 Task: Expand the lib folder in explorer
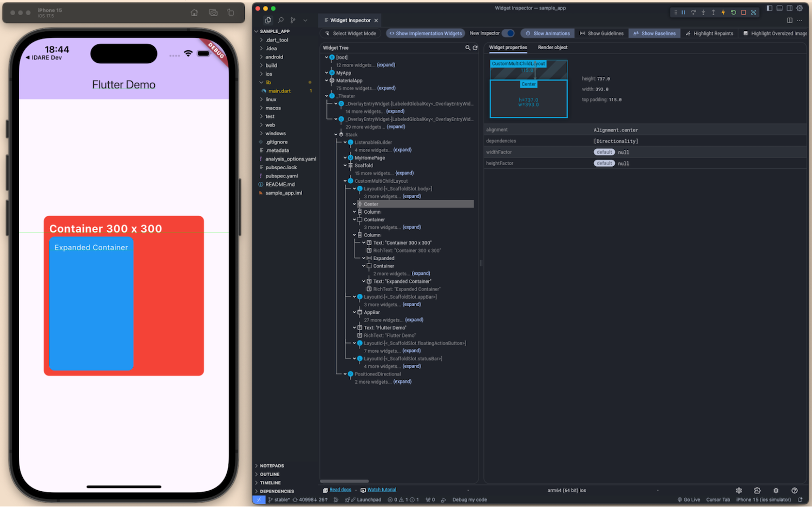tap(268, 83)
